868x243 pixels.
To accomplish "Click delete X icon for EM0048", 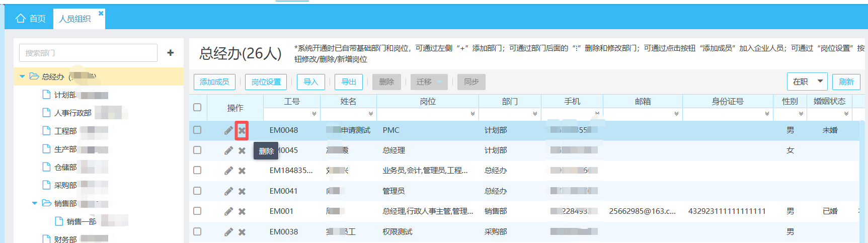I will tap(242, 130).
